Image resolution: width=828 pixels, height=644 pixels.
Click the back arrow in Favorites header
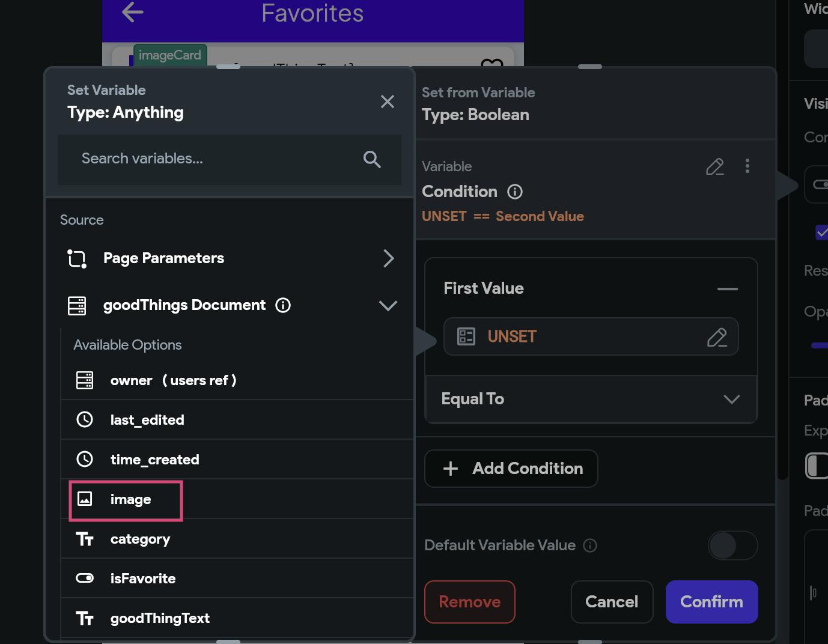pos(133,13)
